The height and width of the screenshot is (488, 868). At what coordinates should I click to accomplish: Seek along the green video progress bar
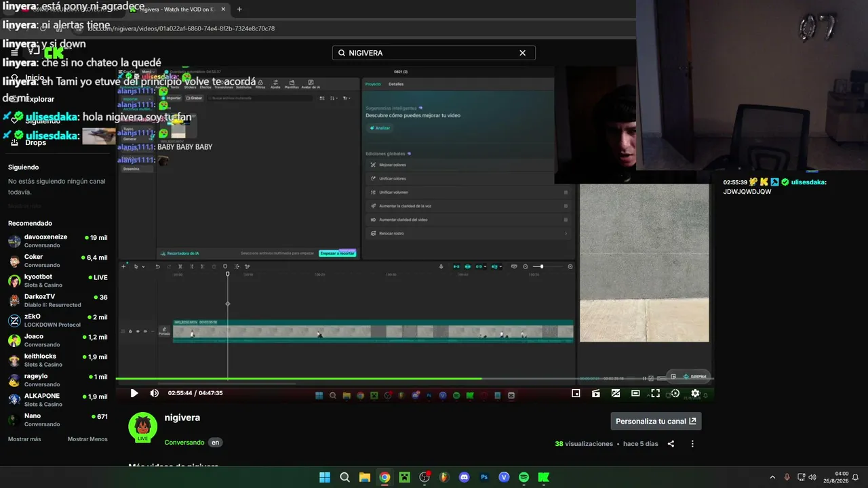(414, 378)
